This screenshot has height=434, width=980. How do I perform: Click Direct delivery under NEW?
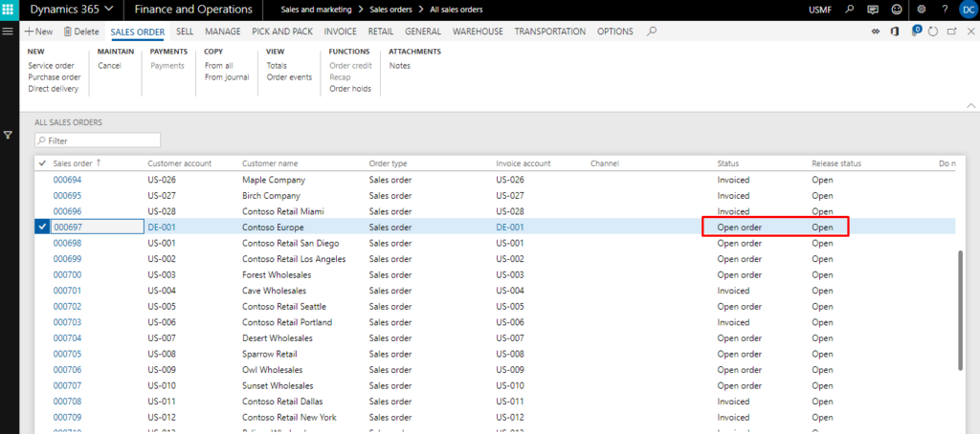[x=54, y=89]
